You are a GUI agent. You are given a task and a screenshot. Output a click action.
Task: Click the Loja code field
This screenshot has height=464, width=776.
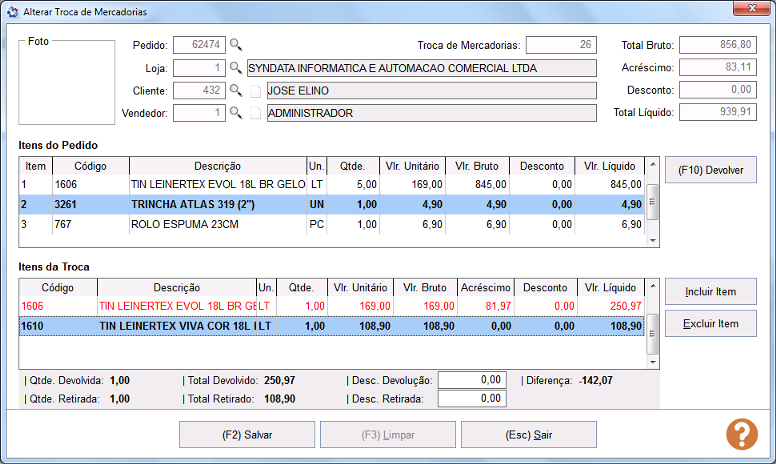(199, 68)
